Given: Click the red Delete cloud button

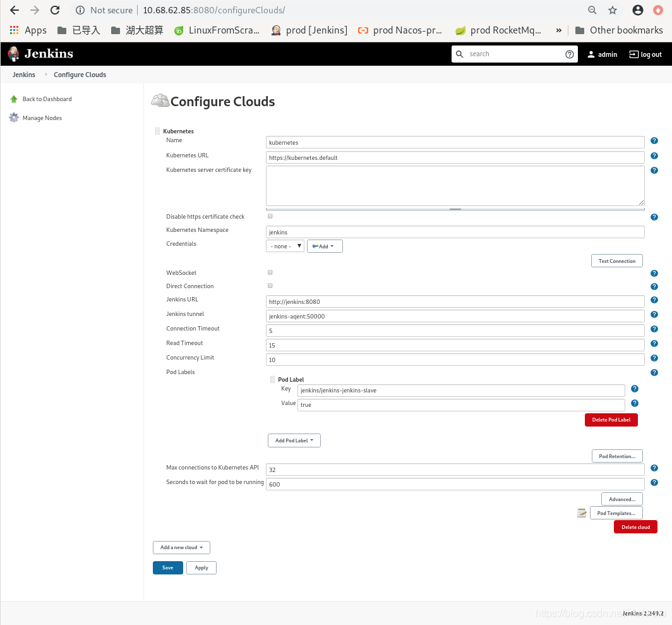Looking at the screenshot, I should pyautogui.click(x=635, y=527).
